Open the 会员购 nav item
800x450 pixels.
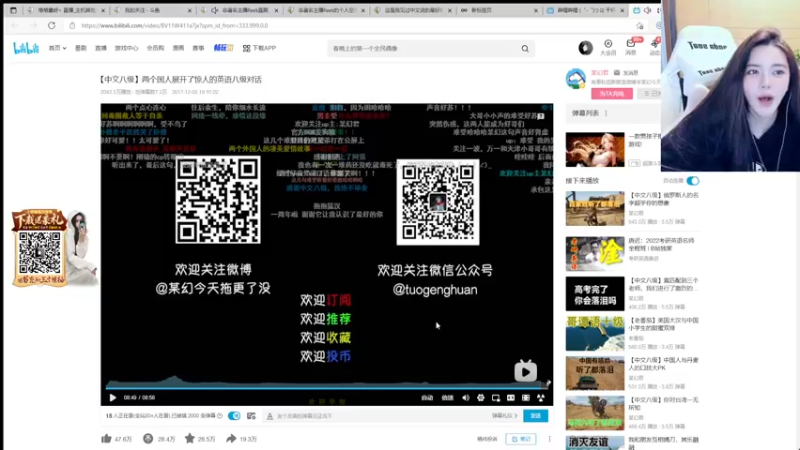[x=155, y=48]
